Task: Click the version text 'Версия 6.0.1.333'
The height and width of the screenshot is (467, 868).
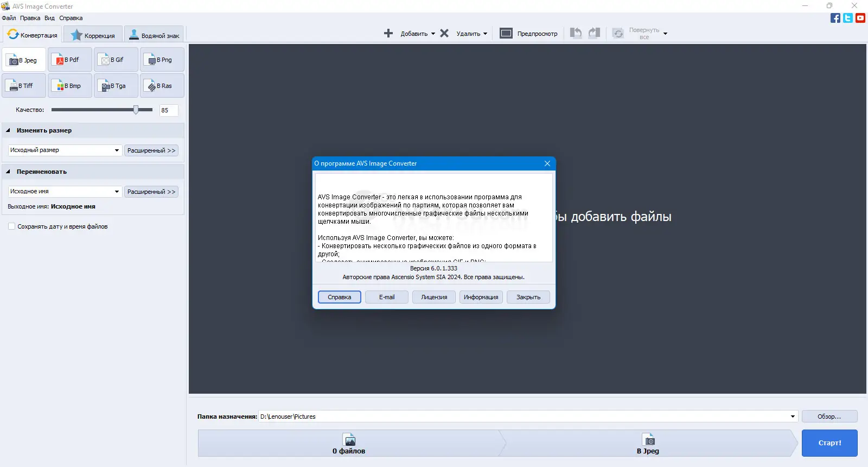Action: click(x=433, y=268)
